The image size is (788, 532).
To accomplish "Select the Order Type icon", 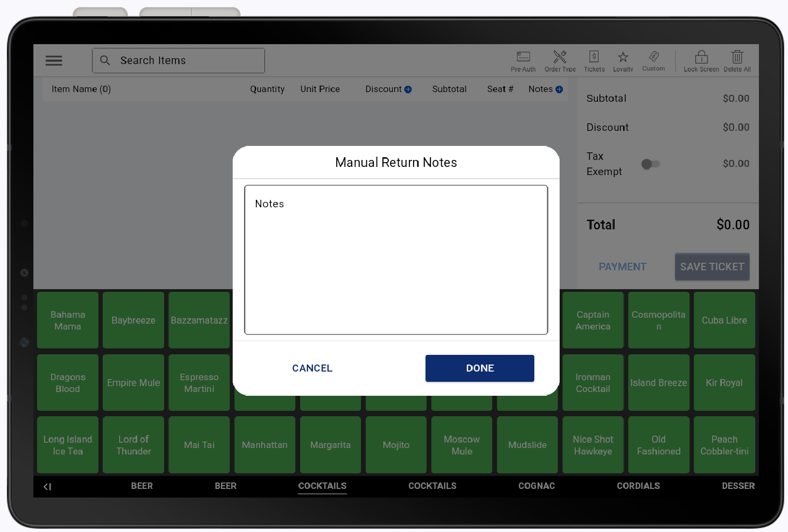I will tap(560, 60).
